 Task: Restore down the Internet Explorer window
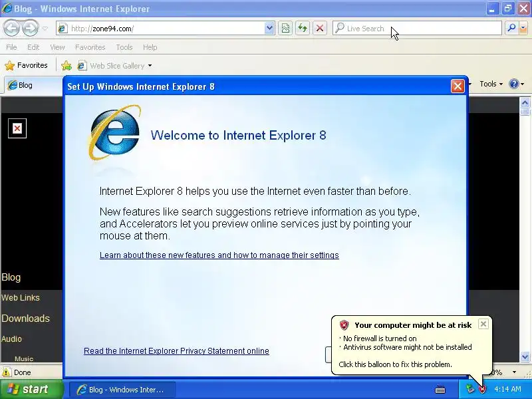point(508,9)
